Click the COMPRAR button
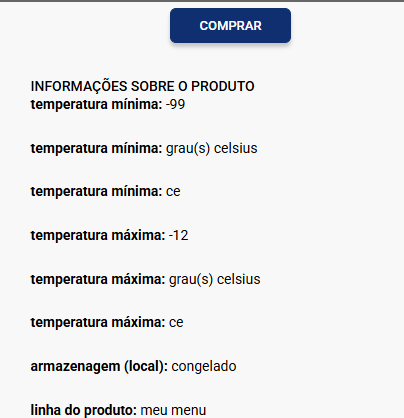Screen dimensions: 404x418 [x=230, y=26]
